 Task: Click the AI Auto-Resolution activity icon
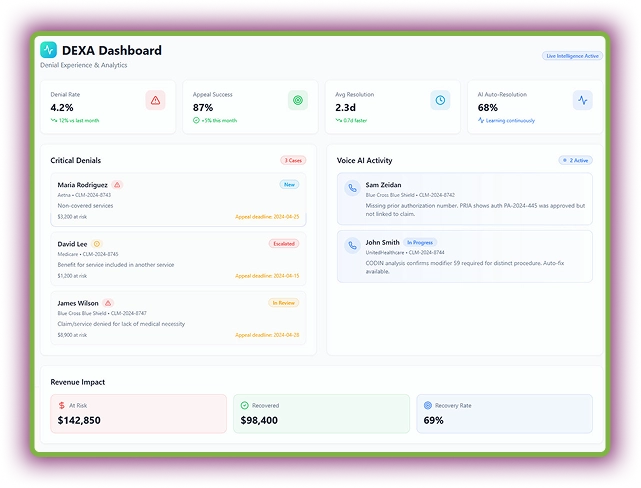pyautogui.click(x=583, y=100)
